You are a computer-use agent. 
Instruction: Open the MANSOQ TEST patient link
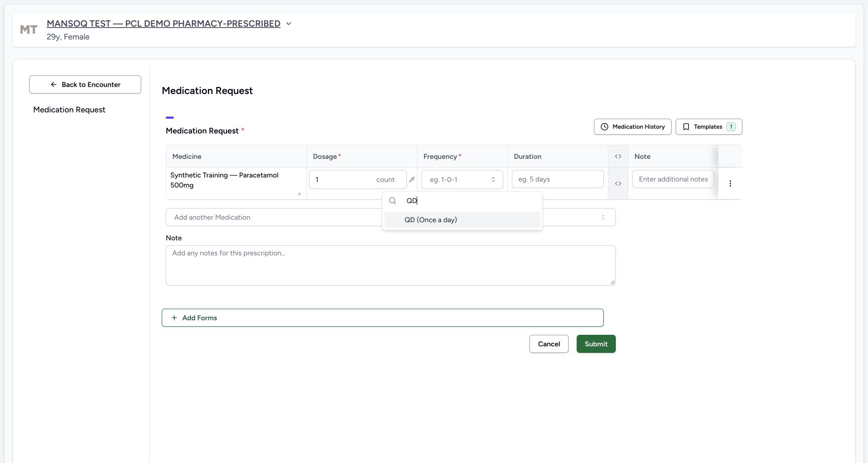pyautogui.click(x=163, y=24)
